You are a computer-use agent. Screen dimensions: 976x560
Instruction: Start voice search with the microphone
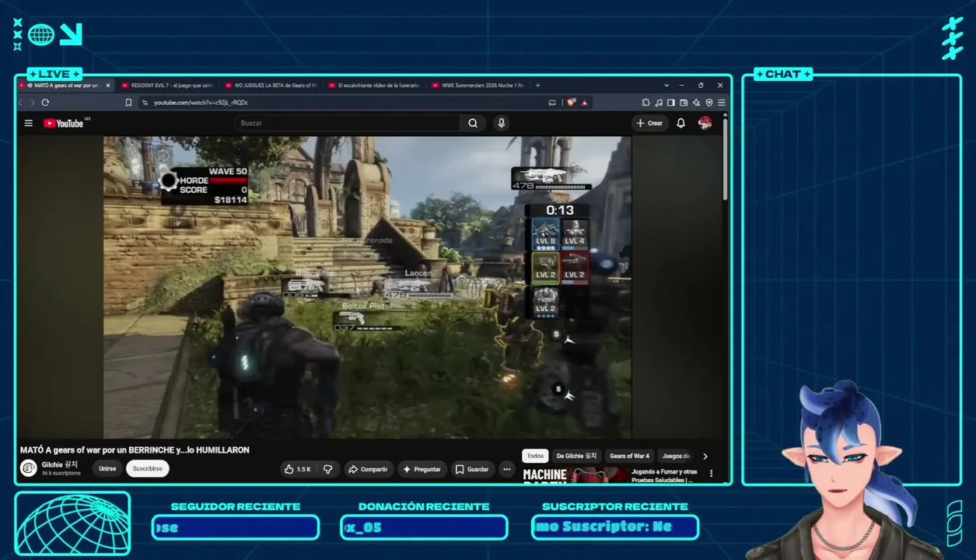point(502,123)
